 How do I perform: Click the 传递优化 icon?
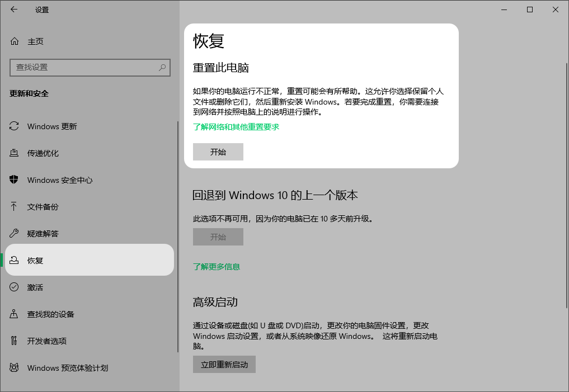coord(14,153)
